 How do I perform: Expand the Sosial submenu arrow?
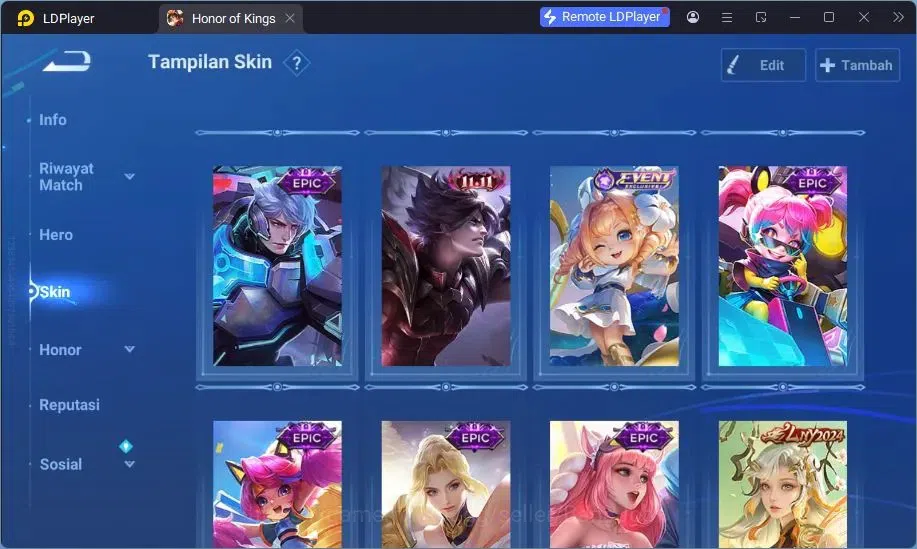pos(130,464)
